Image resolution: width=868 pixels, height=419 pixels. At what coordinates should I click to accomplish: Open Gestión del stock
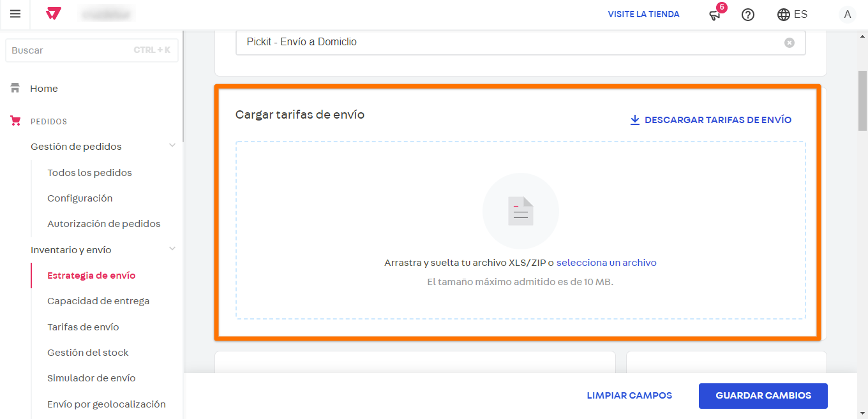pyautogui.click(x=87, y=352)
